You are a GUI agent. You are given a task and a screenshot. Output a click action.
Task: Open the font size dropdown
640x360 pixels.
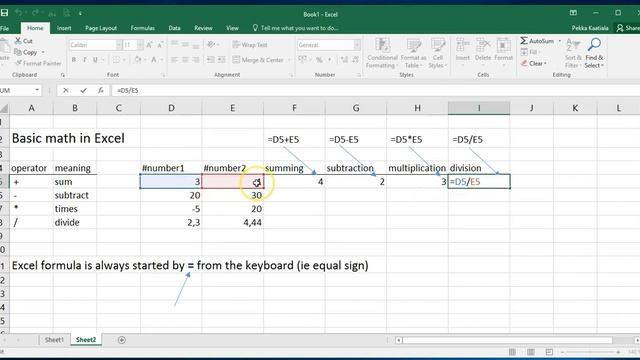pos(140,45)
